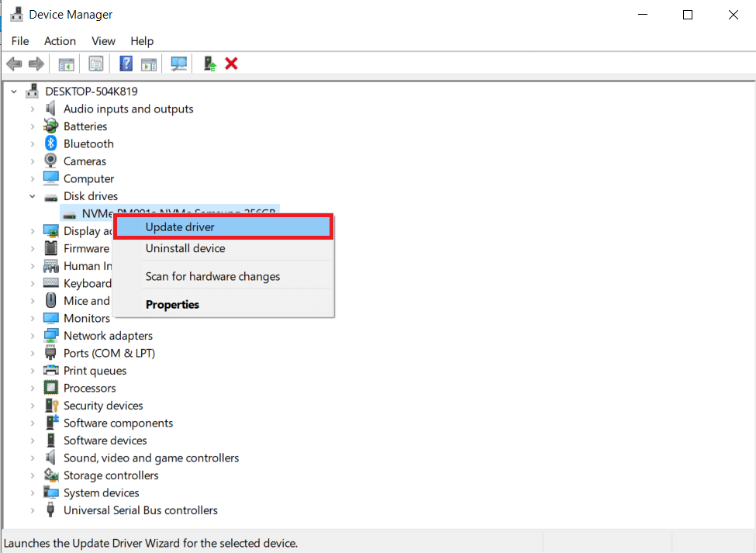Click the Keyboards category icon
The image size is (756, 553).
click(x=50, y=283)
